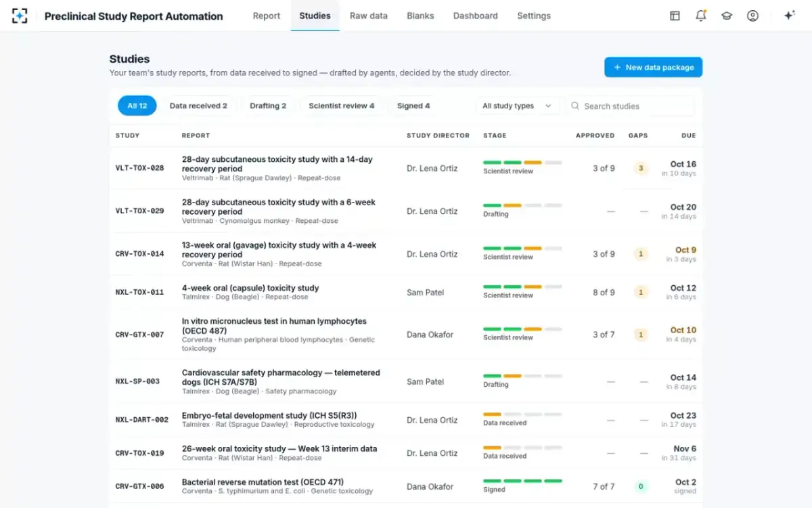Click the Stage column header
Viewport: 812px width, 508px height.
[495, 135]
